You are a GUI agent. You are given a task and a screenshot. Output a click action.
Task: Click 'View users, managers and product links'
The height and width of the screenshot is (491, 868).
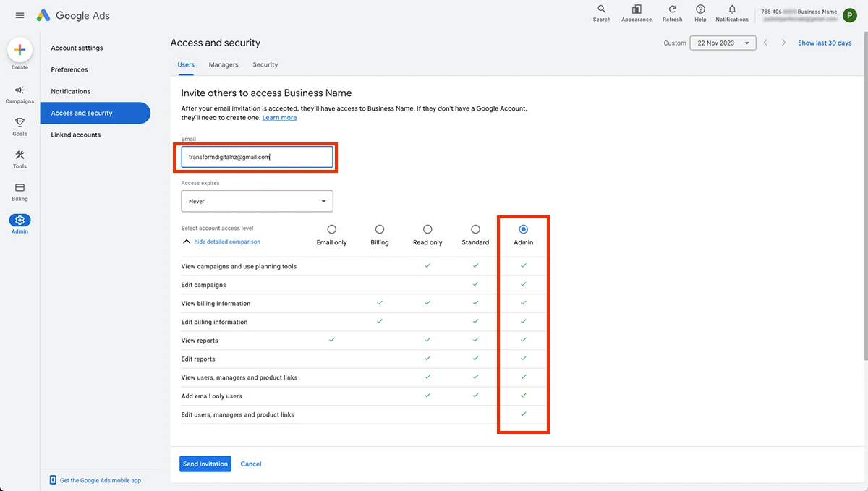(239, 377)
